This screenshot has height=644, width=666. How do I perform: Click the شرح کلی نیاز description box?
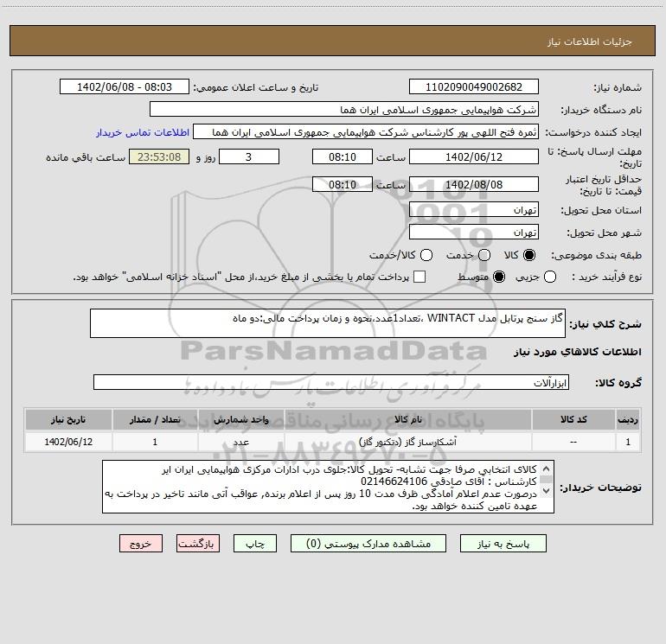(x=328, y=323)
